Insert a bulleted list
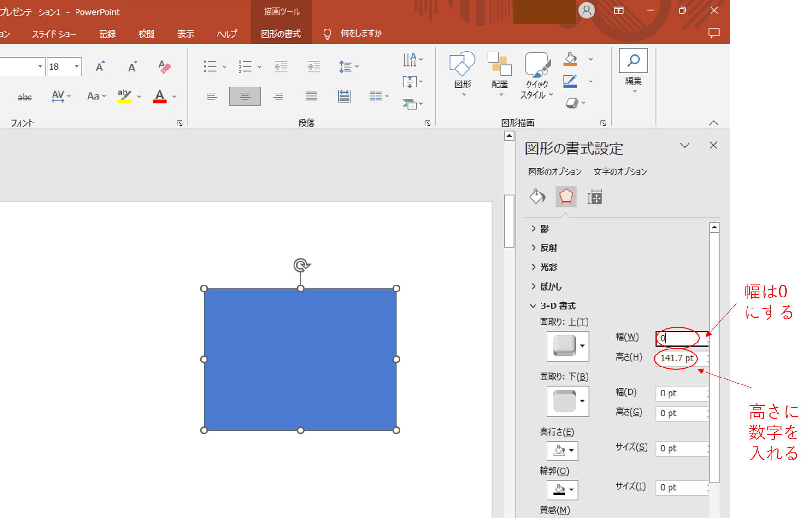Viewport: 812px width, 518px height. click(x=210, y=67)
